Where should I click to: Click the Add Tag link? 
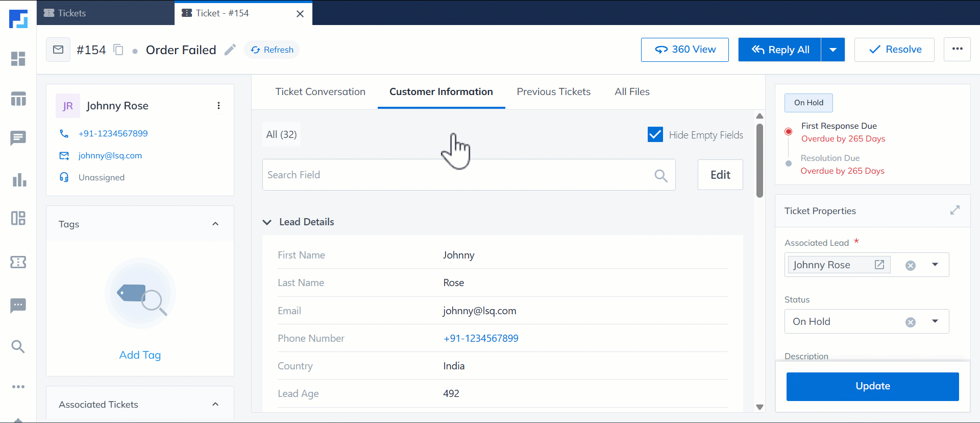click(x=140, y=355)
